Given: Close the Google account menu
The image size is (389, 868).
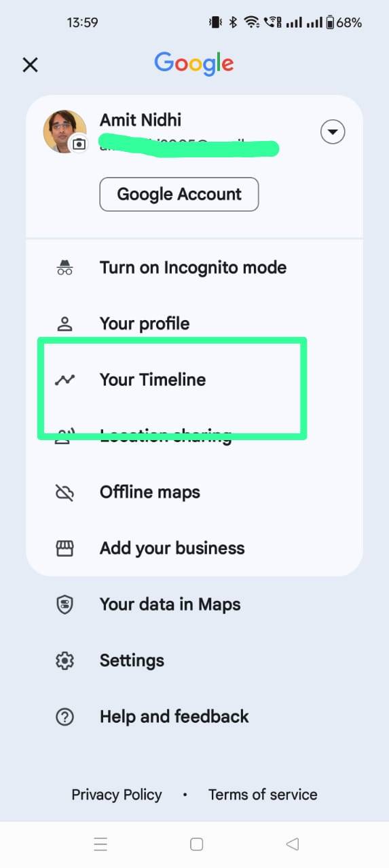Looking at the screenshot, I should click(30, 65).
